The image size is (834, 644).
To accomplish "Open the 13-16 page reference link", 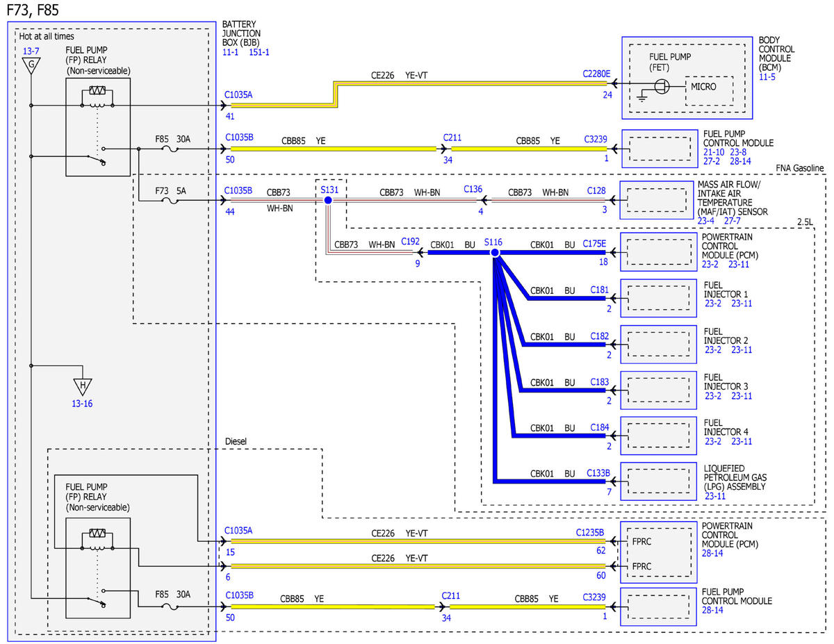I will (x=82, y=404).
